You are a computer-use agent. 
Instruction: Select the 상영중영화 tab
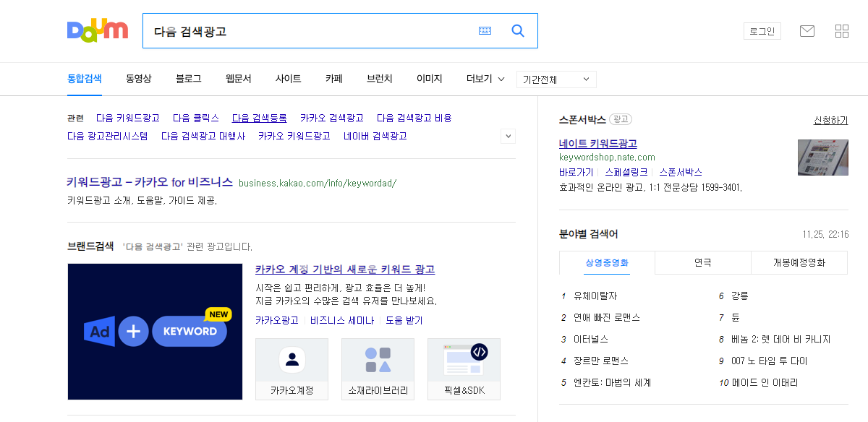[x=607, y=263]
